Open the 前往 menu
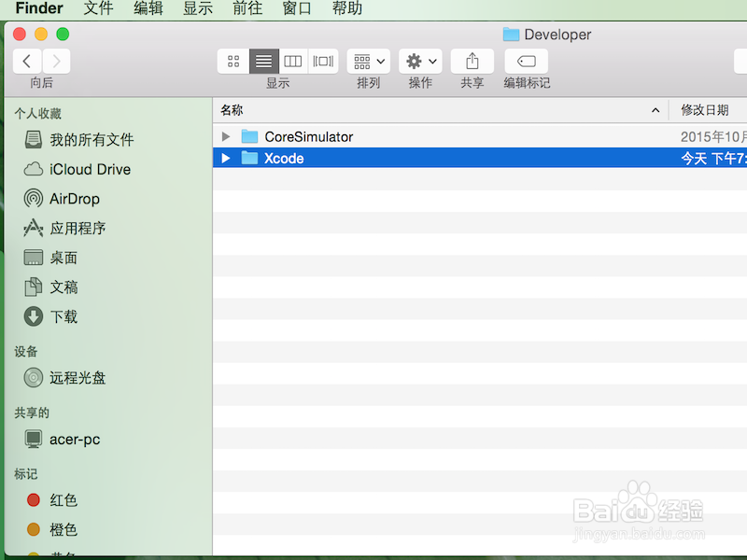 (247, 8)
